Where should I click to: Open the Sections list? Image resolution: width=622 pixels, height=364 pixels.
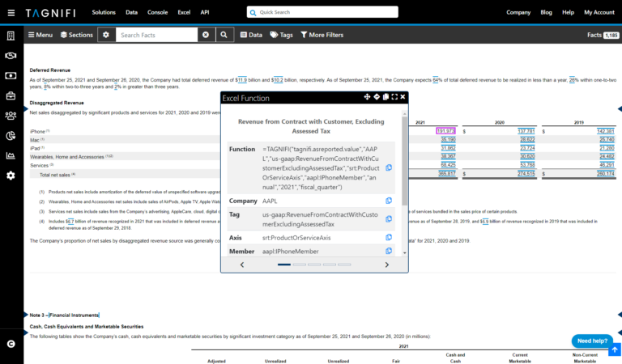tap(77, 35)
